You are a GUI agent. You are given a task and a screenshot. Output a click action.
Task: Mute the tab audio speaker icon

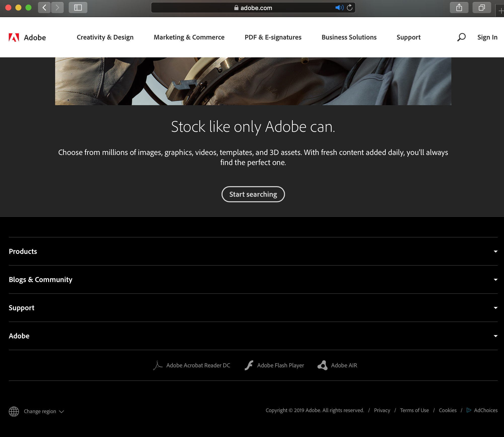pos(339,8)
